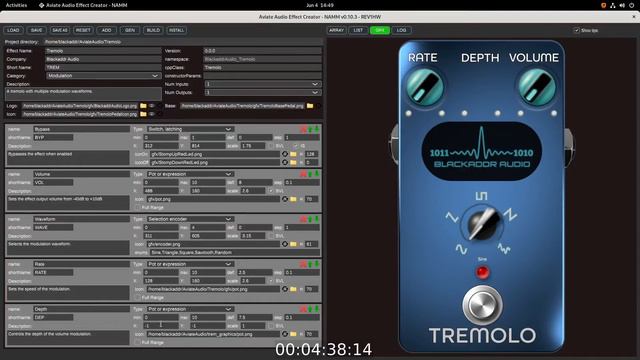Screen dimensions: 640x360
Task: Change the Bypass type dropdown
Action: [190, 129]
